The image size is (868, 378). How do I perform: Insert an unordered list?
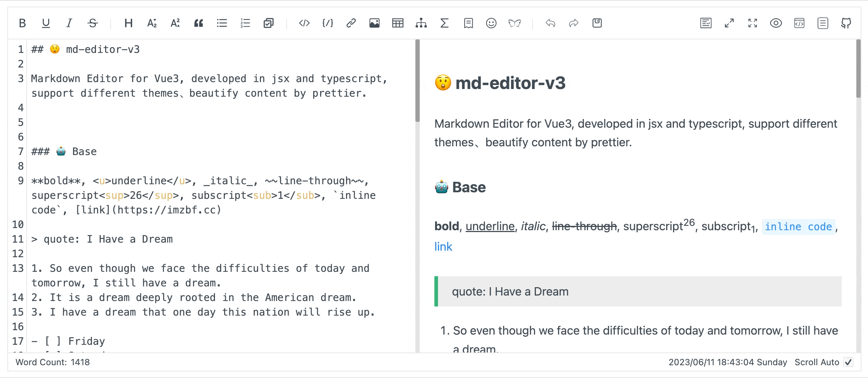coord(222,23)
